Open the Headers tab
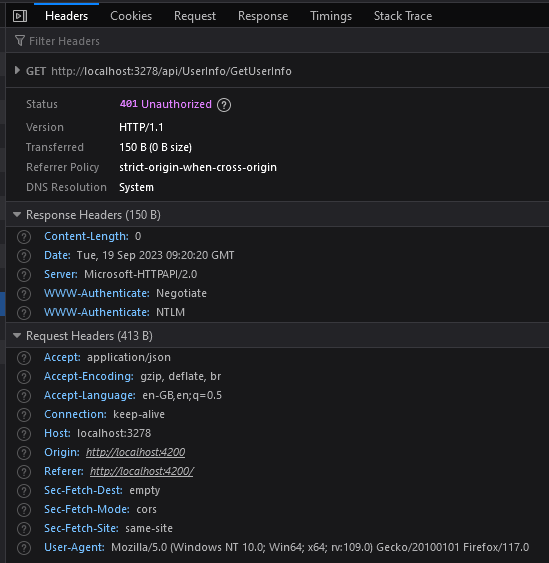549x563 pixels. point(66,16)
